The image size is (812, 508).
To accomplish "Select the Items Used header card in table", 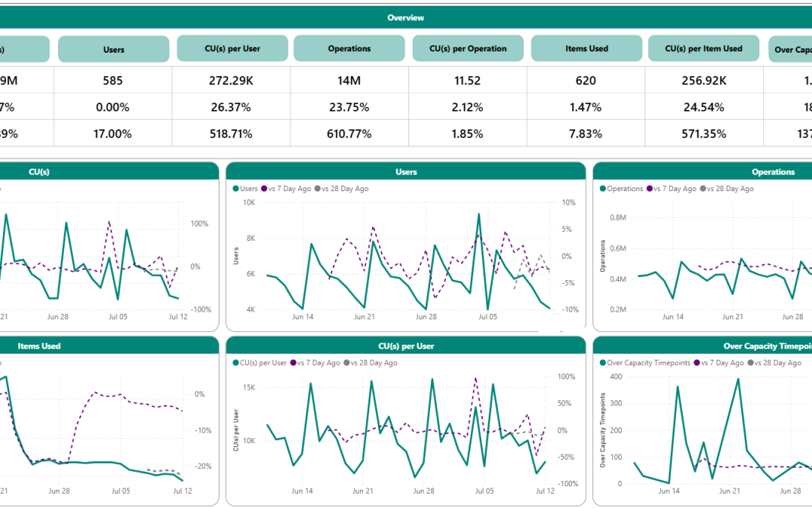I will [x=586, y=48].
